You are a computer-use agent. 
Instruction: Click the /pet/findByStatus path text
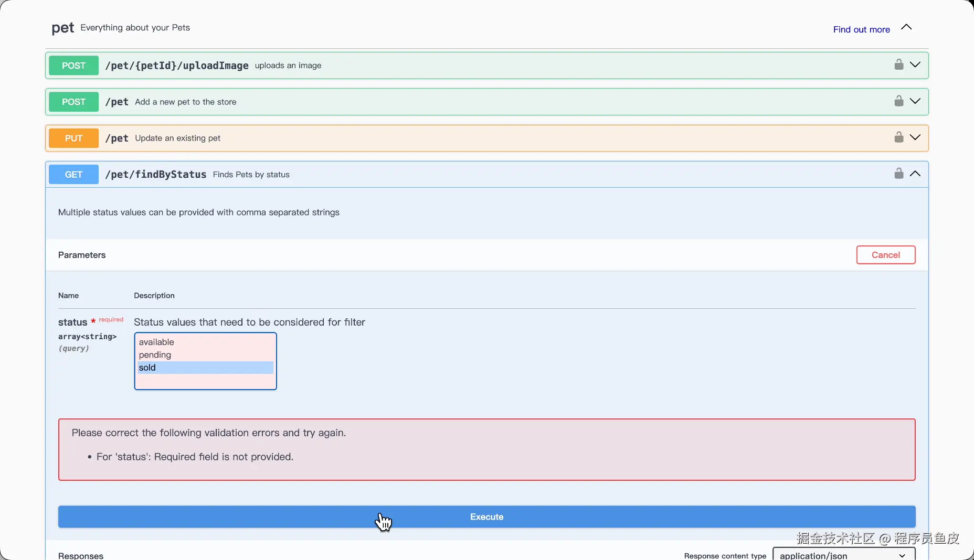[155, 175]
